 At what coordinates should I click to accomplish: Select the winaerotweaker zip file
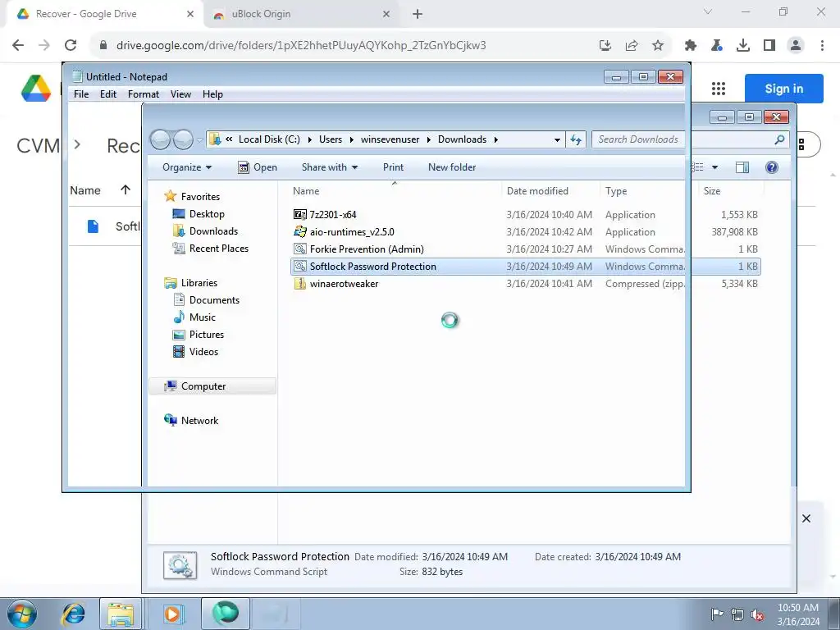[344, 283]
